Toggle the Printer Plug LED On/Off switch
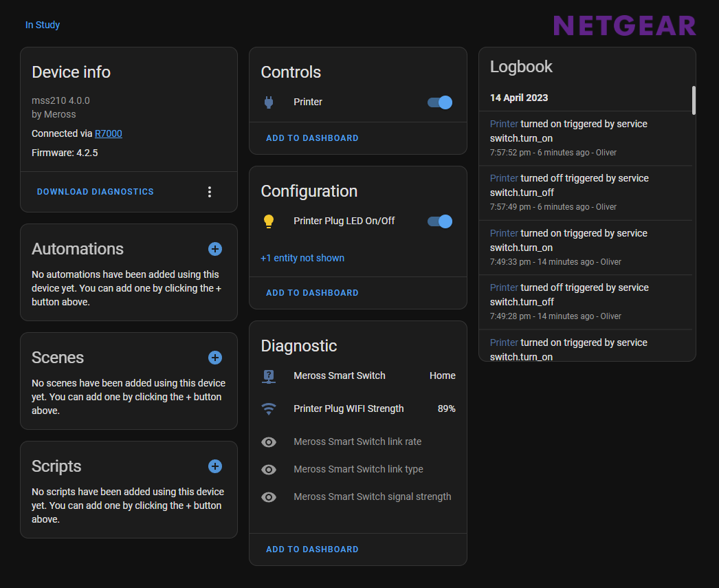 click(x=440, y=221)
